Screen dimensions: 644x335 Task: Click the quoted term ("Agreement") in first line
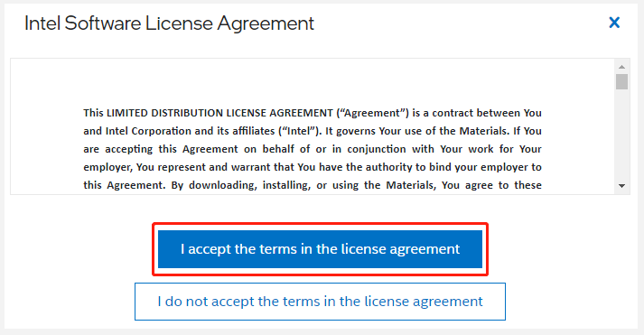(372, 113)
